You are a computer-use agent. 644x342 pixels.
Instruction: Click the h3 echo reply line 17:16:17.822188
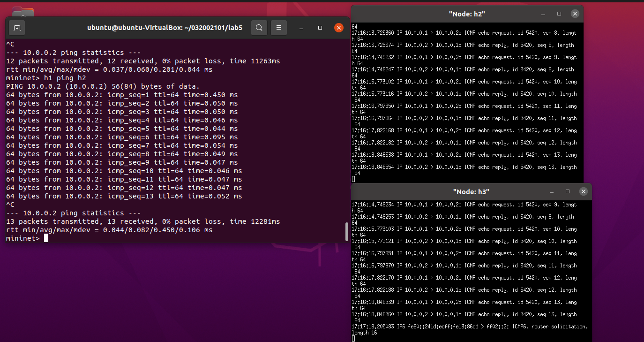point(464,290)
